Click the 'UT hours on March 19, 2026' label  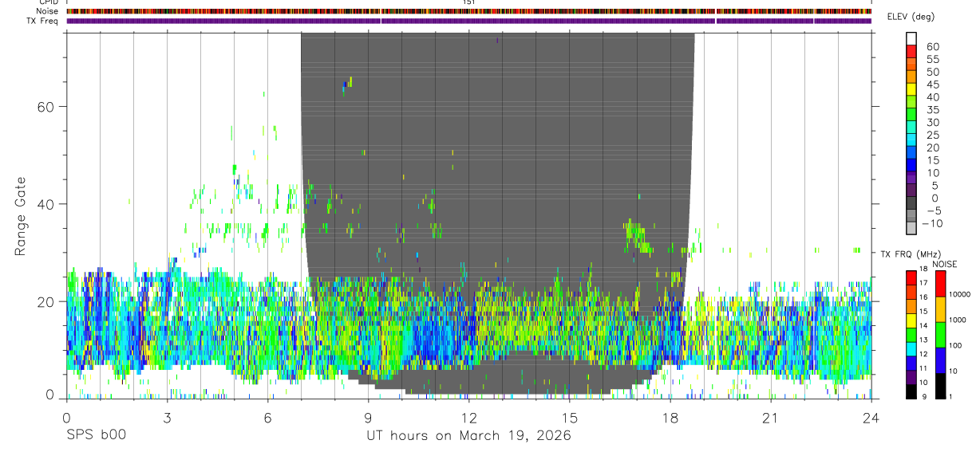[468, 436]
